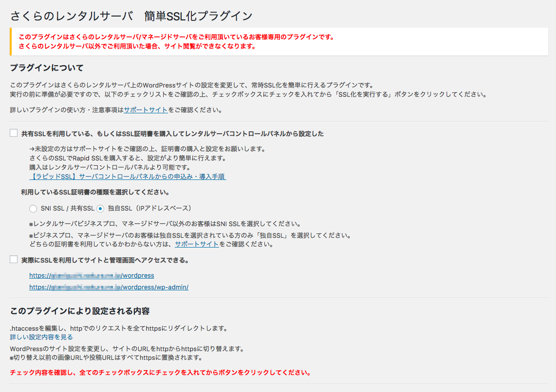Click the 利用しているSSL証明書の種類 prompt text
The image size is (556, 392).
point(95,192)
